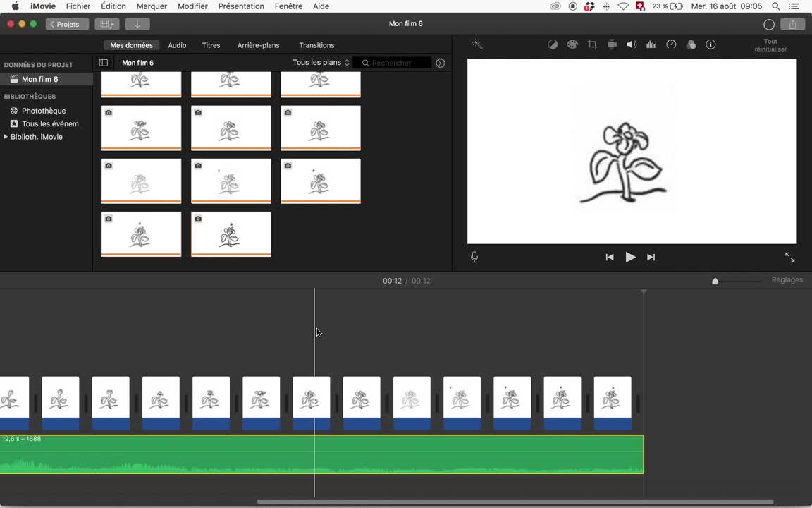Show the clip information inspector
The height and width of the screenshot is (508, 812).
[x=710, y=44]
